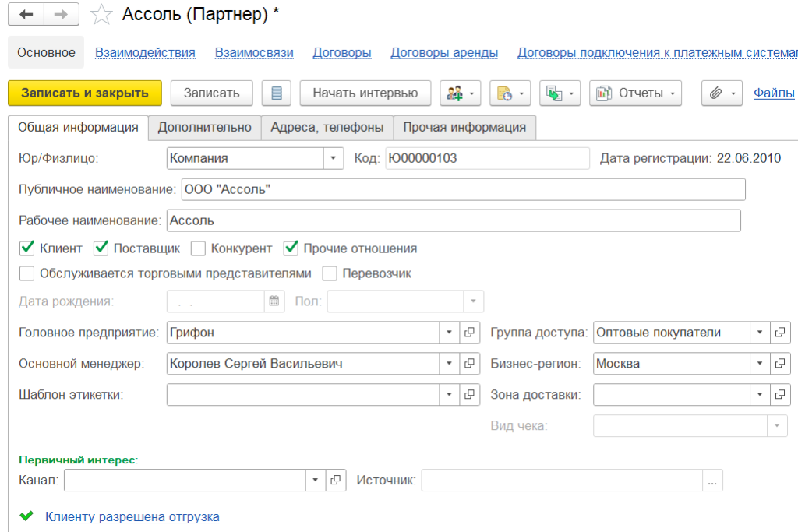The image size is (798, 532).
Task: Open the Основной менеджер dropdown list
Action: [449, 364]
